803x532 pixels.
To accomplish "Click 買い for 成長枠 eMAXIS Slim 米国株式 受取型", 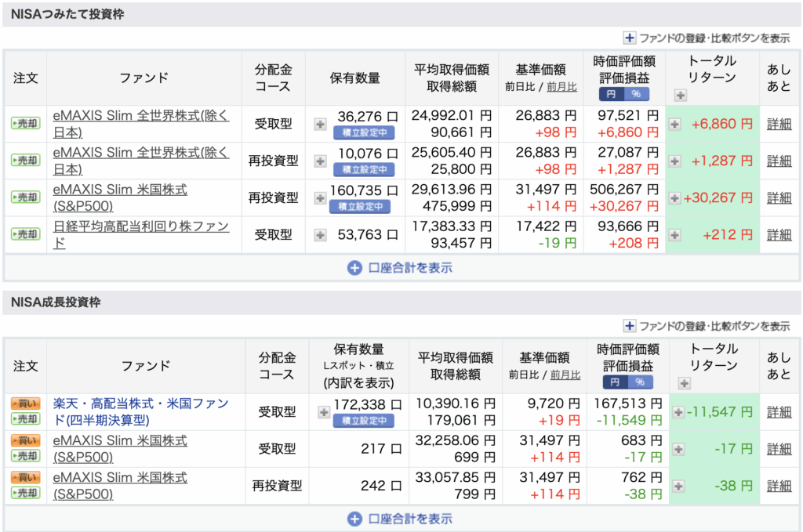I will pos(26,440).
